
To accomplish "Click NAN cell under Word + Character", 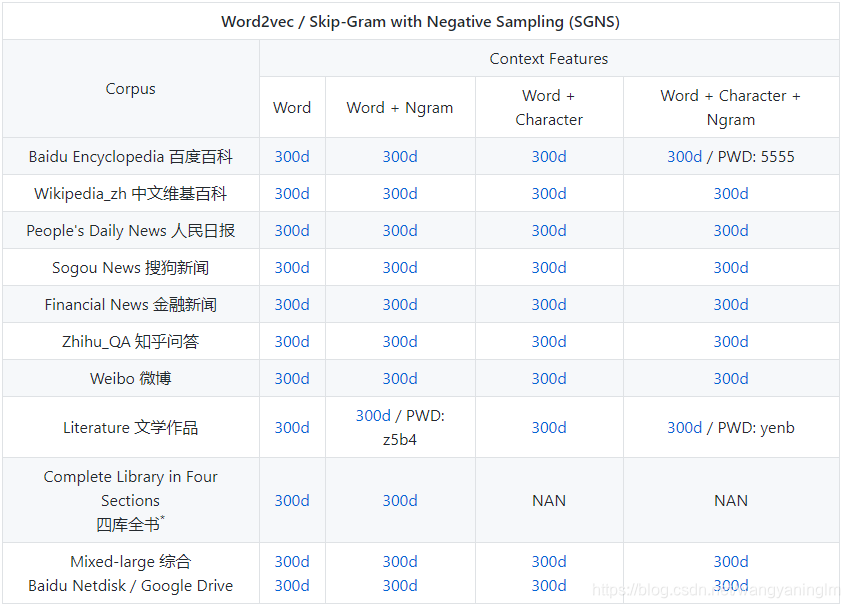I will 549,500.
